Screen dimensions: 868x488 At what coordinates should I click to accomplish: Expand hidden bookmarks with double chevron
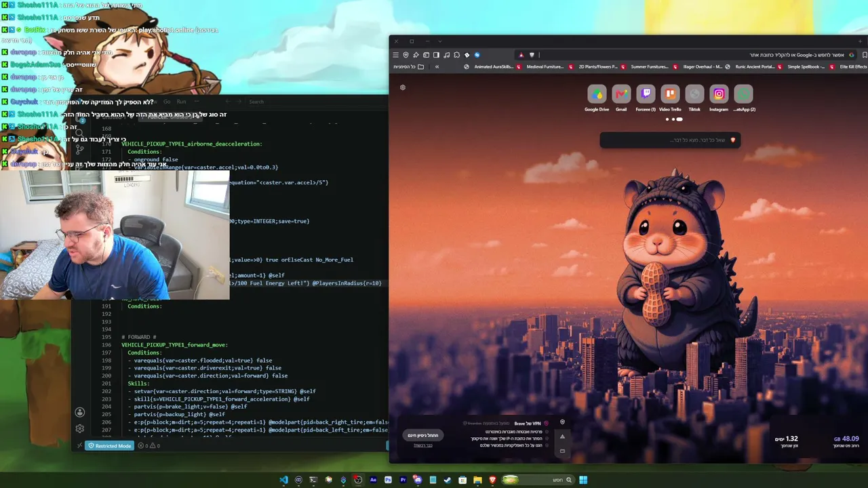pyautogui.click(x=437, y=67)
